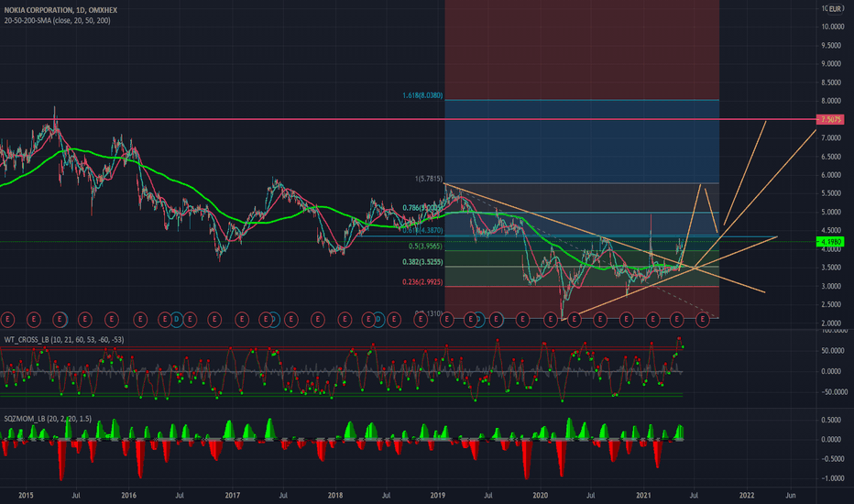Click the dividend D marker in mid-2016
The image size is (854, 504).
click(177, 319)
